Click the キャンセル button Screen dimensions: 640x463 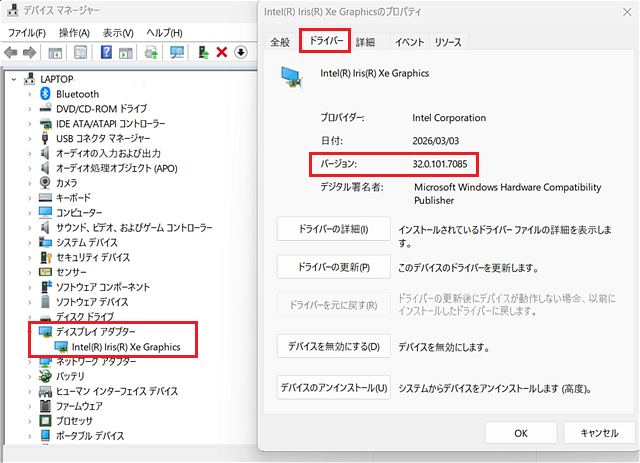click(x=599, y=433)
